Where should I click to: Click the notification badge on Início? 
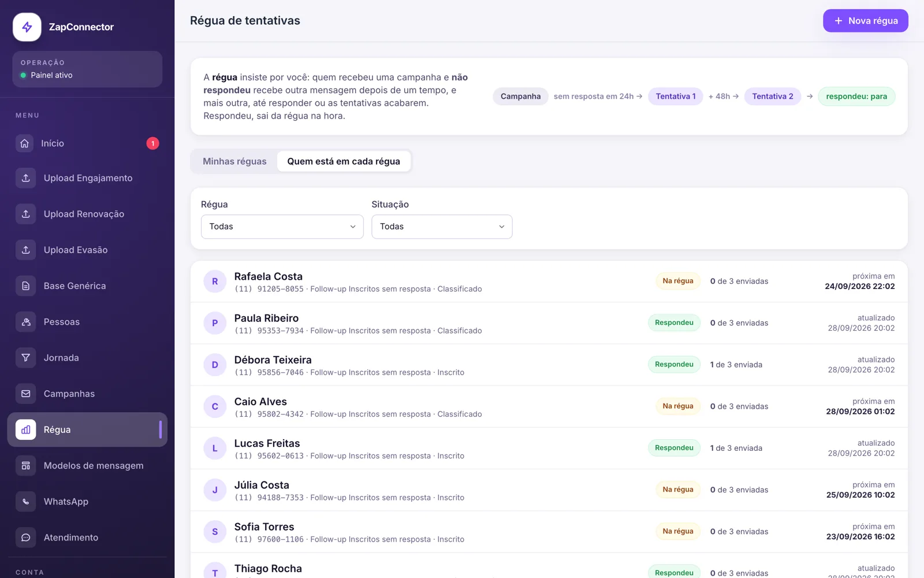click(152, 143)
